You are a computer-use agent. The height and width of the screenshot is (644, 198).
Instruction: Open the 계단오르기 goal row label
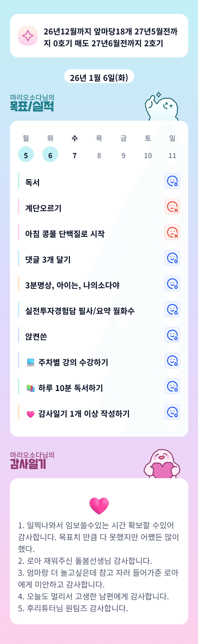(43, 208)
